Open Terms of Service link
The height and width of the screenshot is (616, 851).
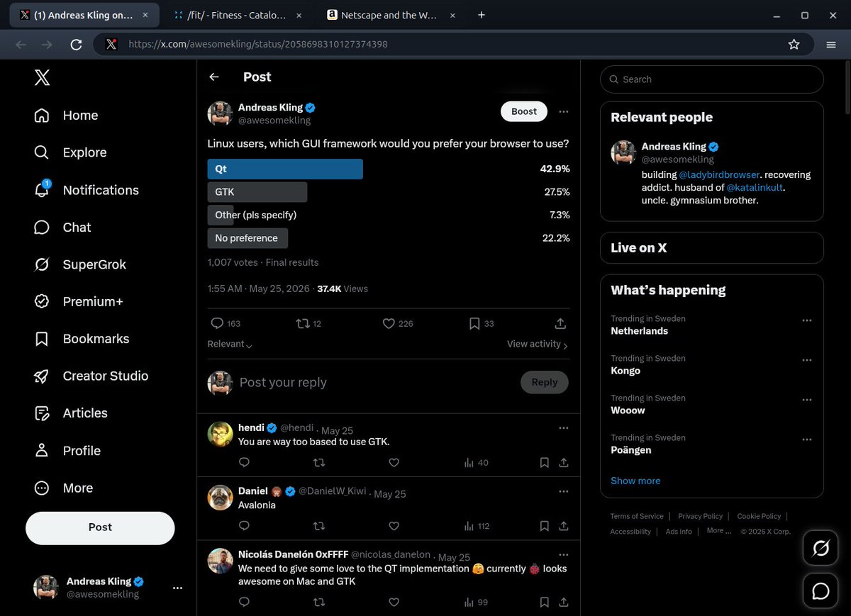tap(637, 516)
